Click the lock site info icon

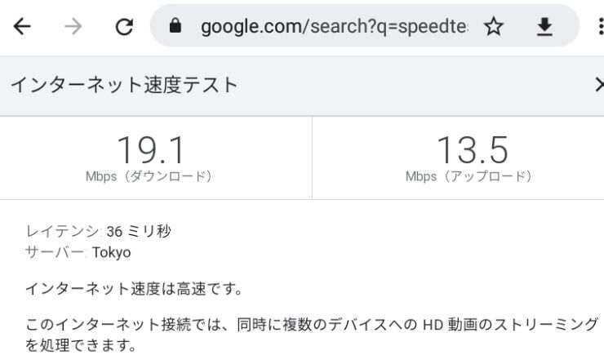pos(174,27)
